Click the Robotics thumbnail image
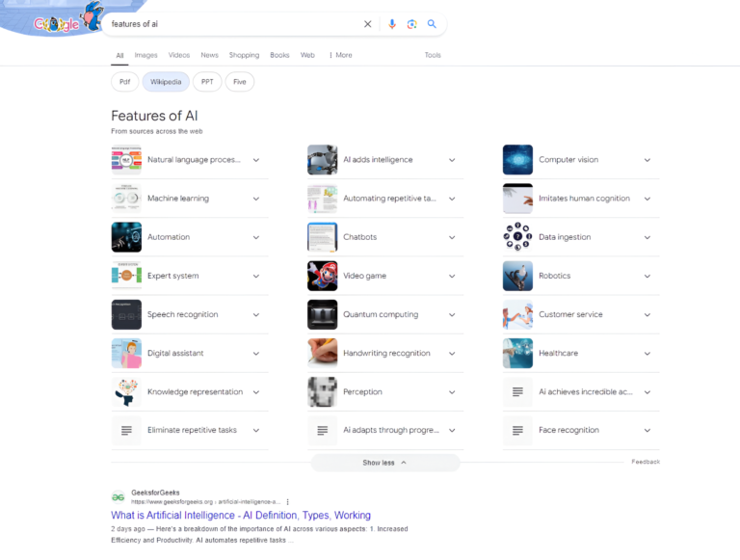The width and height of the screenshot is (740, 560). click(x=517, y=276)
